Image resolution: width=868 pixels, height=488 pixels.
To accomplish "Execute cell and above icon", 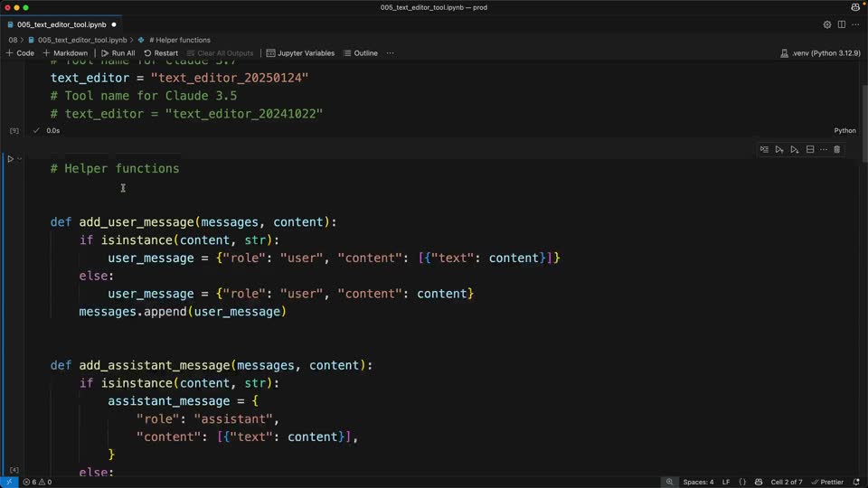I will tap(779, 149).
